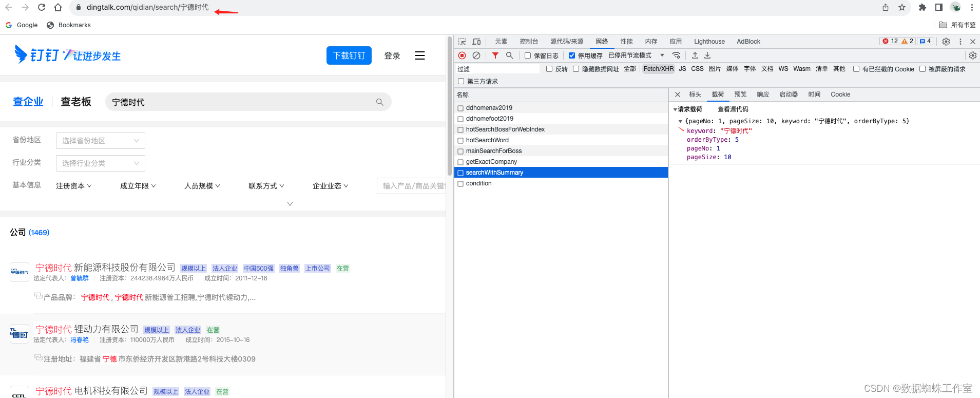Open DevTools settings gear
Image resolution: width=980 pixels, height=398 pixels.
(x=946, y=42)
